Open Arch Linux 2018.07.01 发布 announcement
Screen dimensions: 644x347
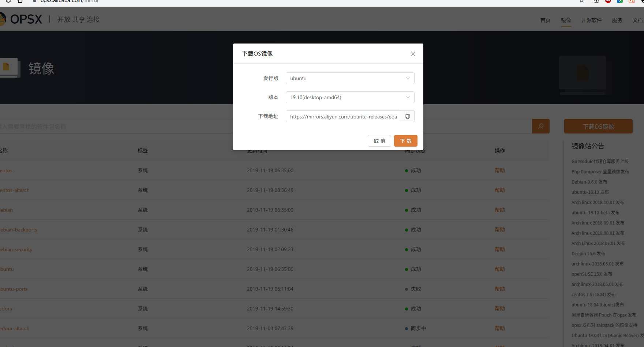click(599, 243)
